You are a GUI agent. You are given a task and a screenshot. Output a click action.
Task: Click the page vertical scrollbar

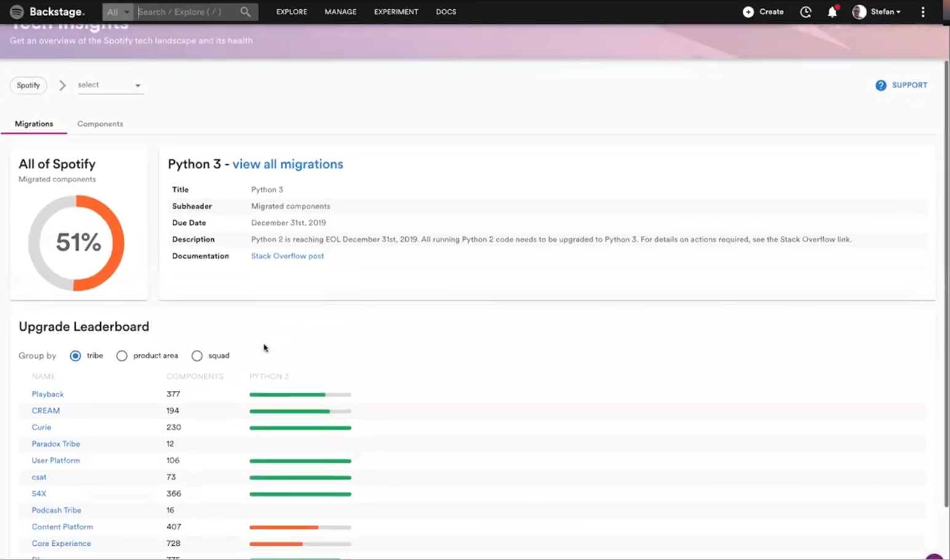946,284
